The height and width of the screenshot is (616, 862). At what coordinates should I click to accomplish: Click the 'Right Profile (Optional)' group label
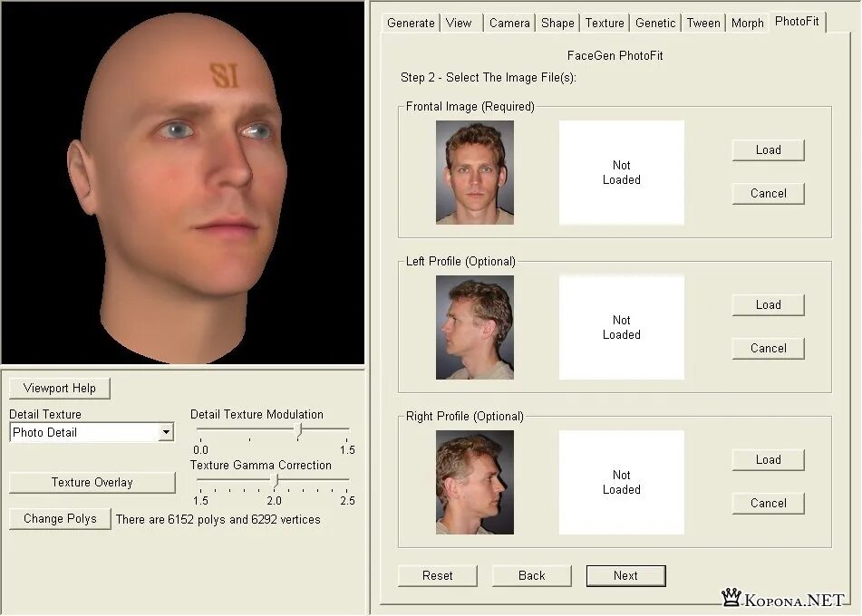[x=464, y=417]
